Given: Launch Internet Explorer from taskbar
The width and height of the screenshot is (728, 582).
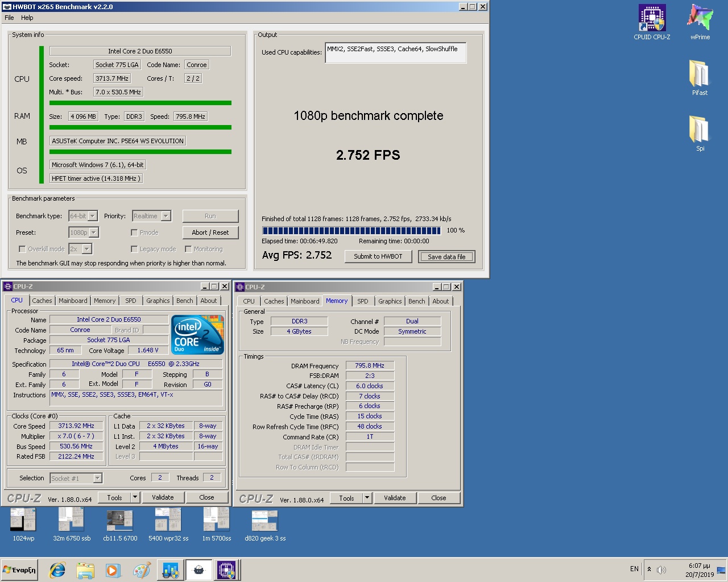Looking at the screenshot, I should 57,570.
